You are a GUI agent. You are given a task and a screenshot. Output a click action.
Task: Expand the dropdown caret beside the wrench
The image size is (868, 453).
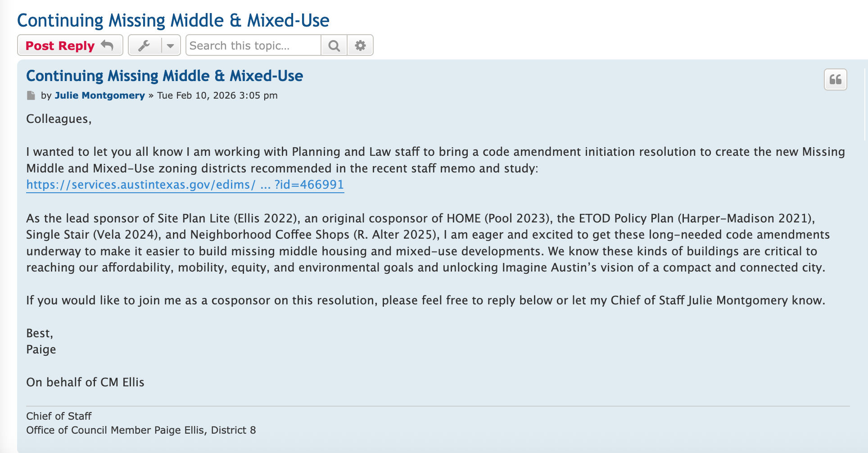(171, 45)
